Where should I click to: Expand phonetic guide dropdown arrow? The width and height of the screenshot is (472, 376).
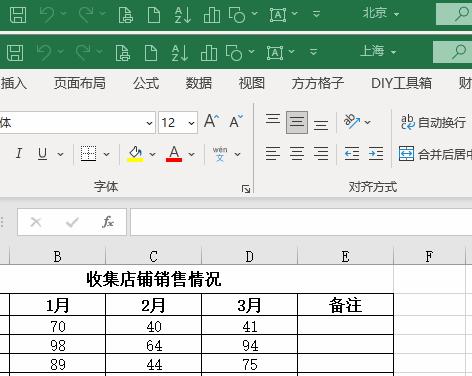[x=237, y=154]
